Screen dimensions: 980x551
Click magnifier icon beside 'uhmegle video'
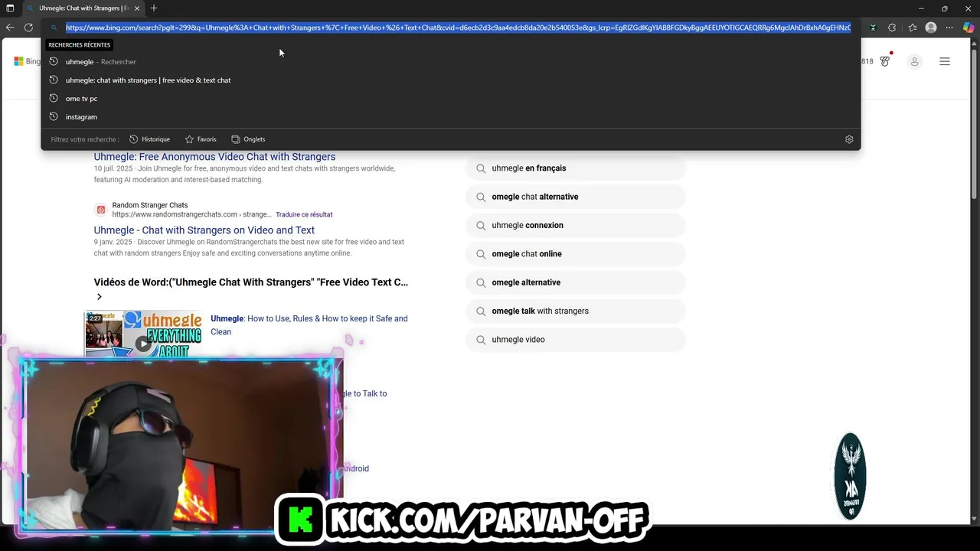coord(481,340)
